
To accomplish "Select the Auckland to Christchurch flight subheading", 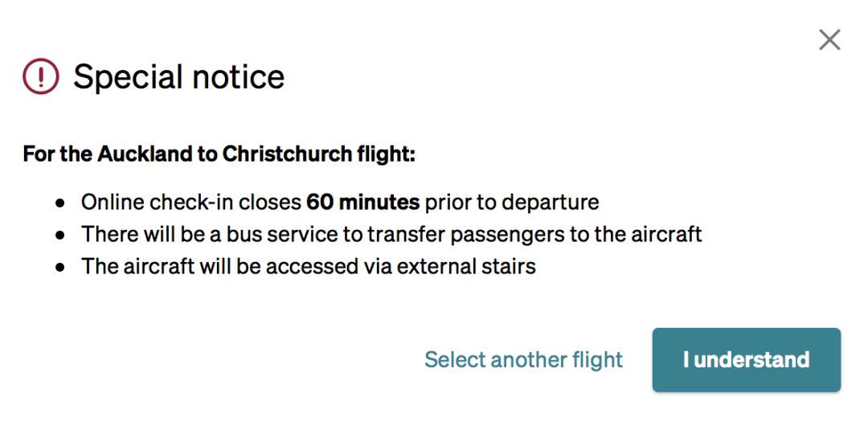I will coord(219,154).
